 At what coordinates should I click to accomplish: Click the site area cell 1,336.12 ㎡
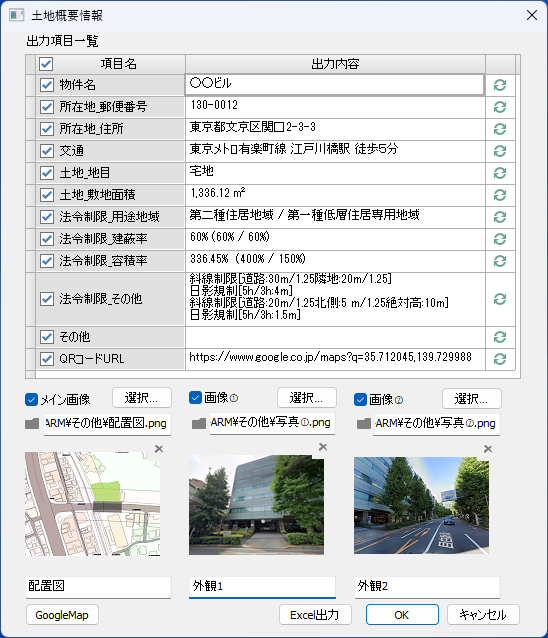click(x=335, y=195)
